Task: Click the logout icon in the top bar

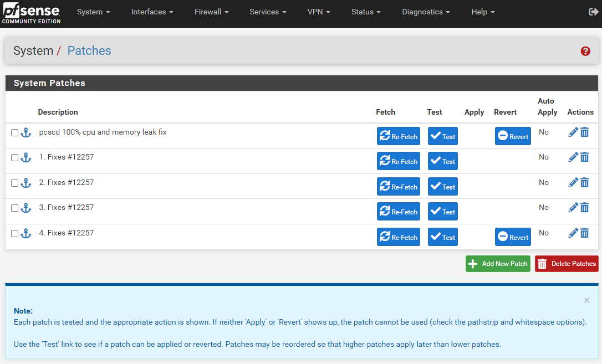Action: pyautogui.click(x=592, y=11)
